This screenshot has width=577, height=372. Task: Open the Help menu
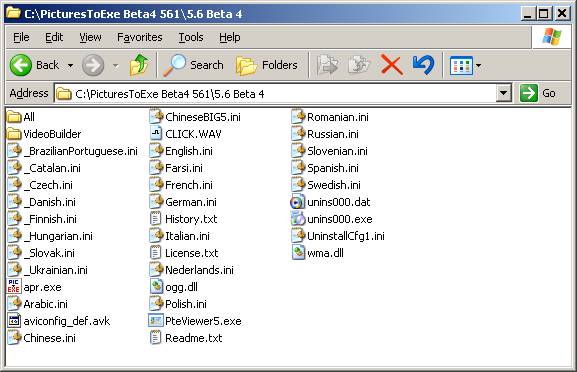[x=230, y=37]
